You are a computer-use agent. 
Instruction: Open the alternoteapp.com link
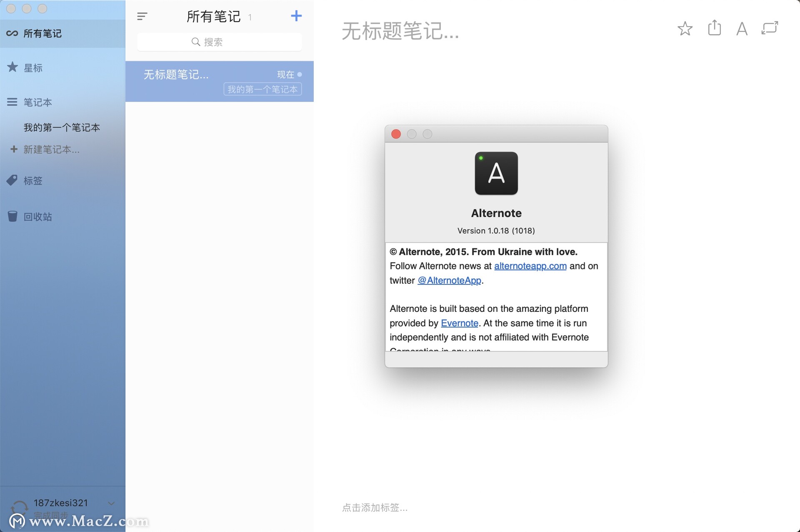click(530, 266)
